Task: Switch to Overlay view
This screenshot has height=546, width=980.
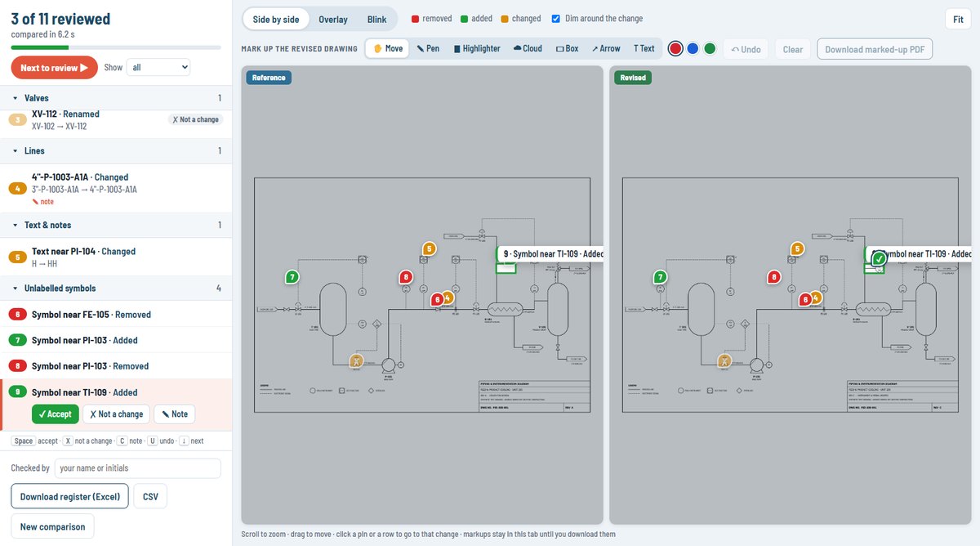Action: (x=333, y=19)
